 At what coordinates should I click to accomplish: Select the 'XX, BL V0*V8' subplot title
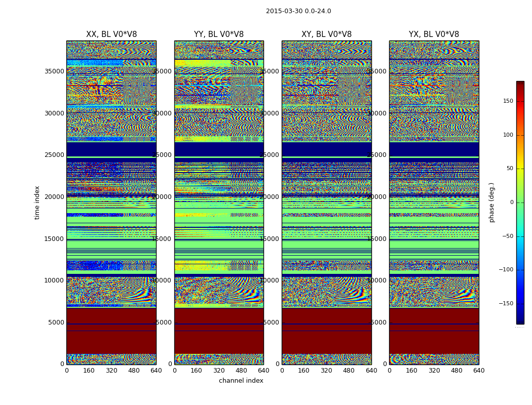pos(111,34)
